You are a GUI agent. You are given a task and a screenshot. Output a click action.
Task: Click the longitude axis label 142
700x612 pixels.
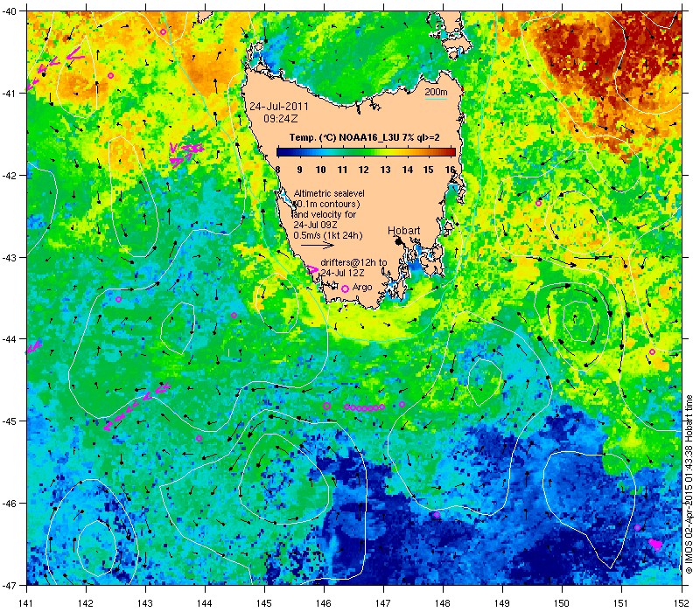[x=86, y=603]
